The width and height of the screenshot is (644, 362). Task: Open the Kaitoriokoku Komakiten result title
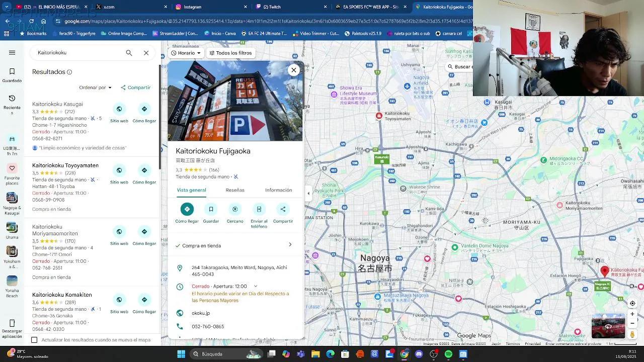pyautogui.click(x=62, y=295)
